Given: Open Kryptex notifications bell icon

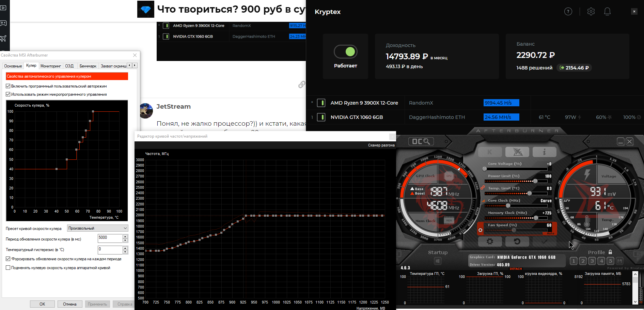Looking at the screenshot, I should pos(607,12).
